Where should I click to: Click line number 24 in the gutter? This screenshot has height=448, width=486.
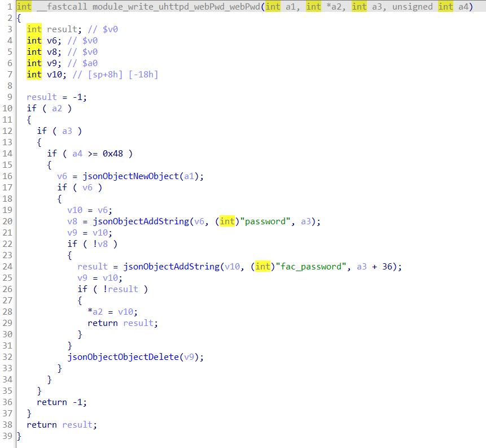point(7,267)
